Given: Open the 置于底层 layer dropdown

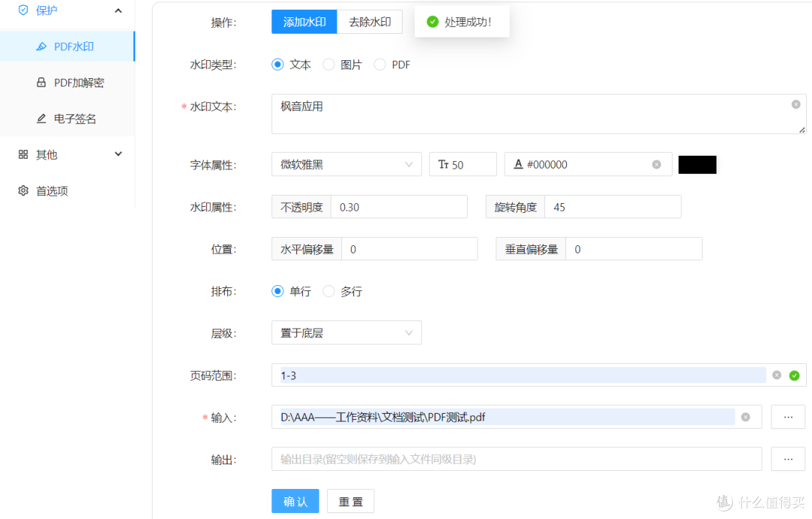Looking at the screenshot, I should point(347,333).
